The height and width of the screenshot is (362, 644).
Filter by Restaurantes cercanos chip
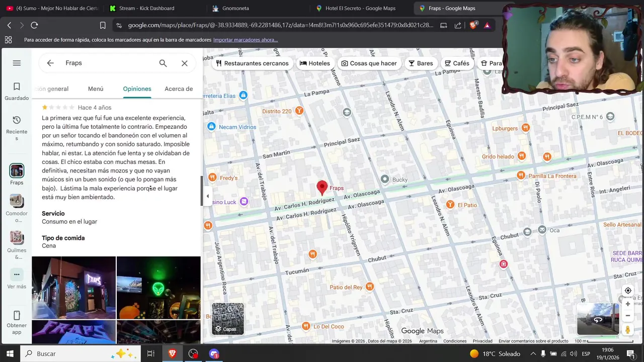pyautogui.click(x=252, y=63)
